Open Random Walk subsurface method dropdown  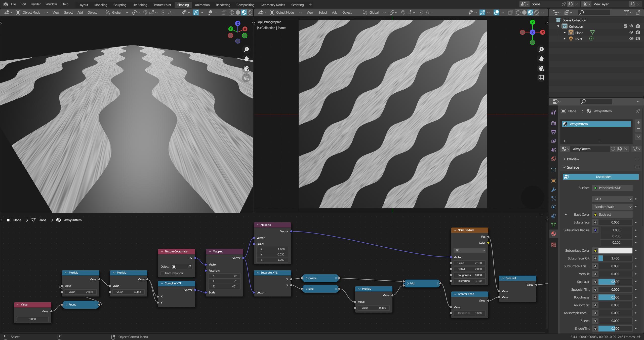[612, 207]
